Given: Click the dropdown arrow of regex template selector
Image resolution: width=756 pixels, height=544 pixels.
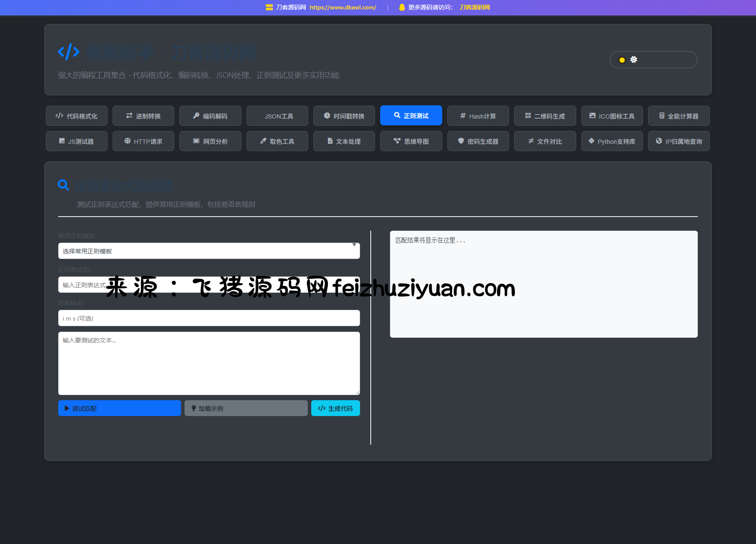Looking at the screenshot, I should tap(354, 245).
